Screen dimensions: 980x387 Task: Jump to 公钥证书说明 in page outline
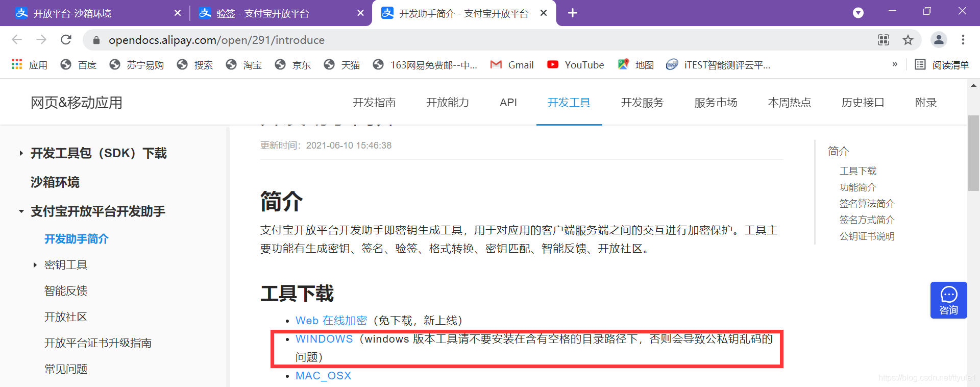pyautogui.click(x=867, y=236)
